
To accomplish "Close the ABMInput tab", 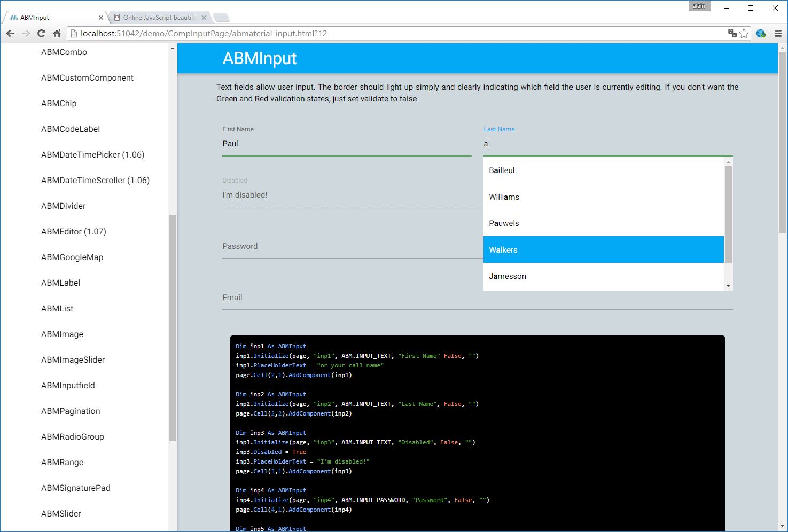I will point(101,18).
